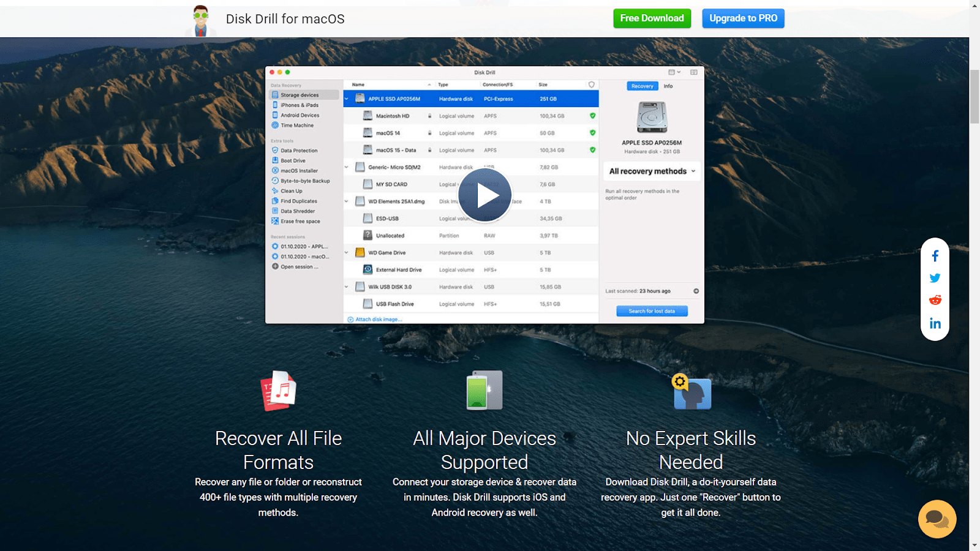This screenshot has height=551, width=980.
Task: Collapse the WD Elements 25A1.dmg row
Action: coord(347,201)
